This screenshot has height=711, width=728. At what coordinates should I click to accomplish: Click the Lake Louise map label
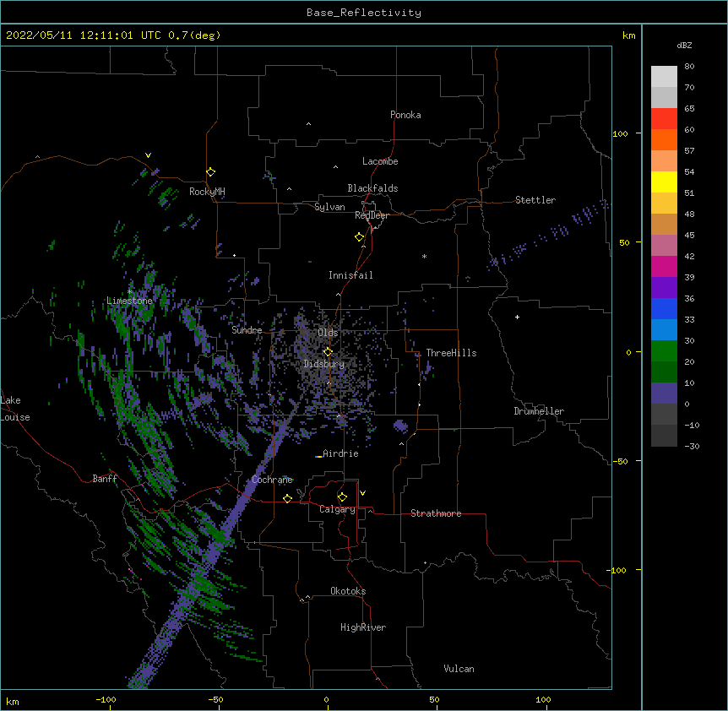pyautogui.click(x=15, y=409)
